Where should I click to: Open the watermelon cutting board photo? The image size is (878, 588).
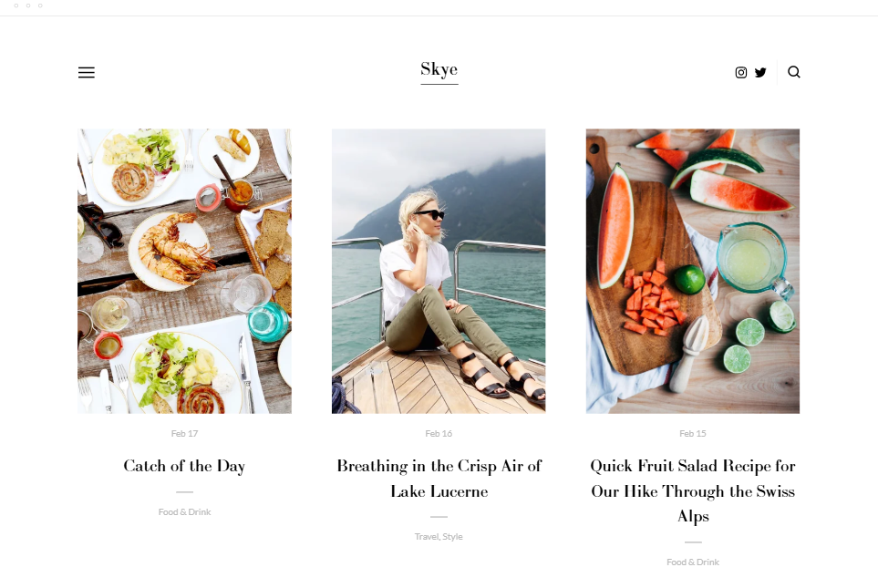point(693,271)
